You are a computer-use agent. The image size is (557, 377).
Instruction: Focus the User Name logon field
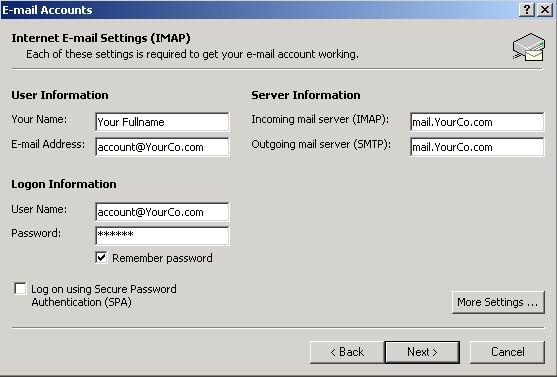coord(162,212)
